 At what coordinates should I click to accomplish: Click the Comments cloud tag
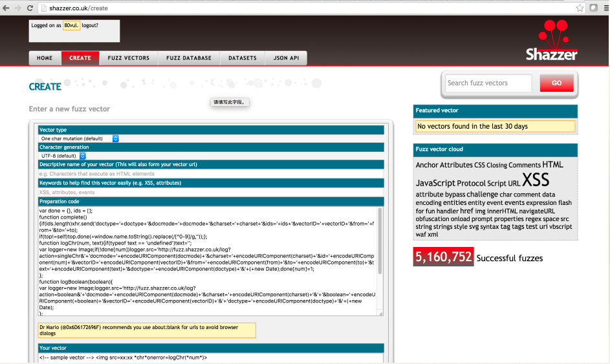pyautogui.click(x=525, y=165)
